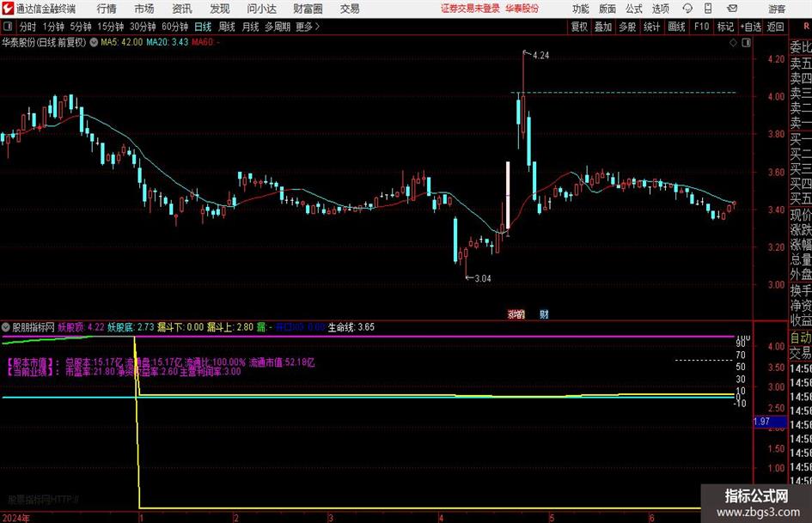Click the 财 marker under chart
The image size is (812, 523).
coord(544,313)
